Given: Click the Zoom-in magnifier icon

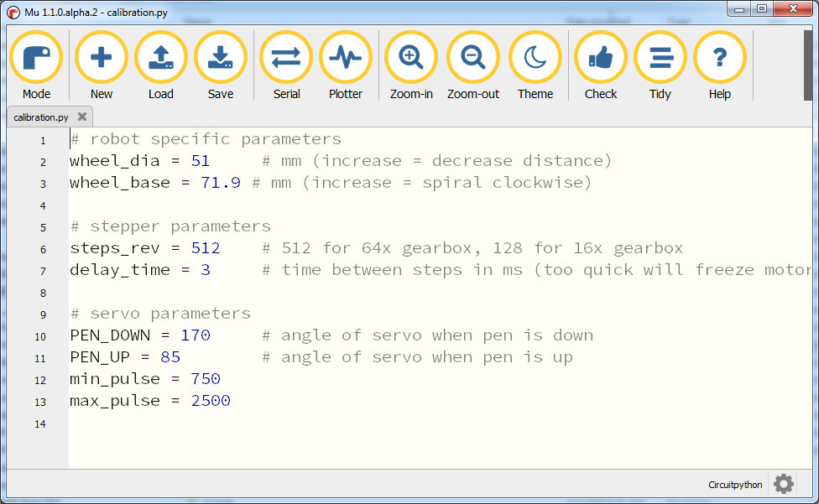Looking at the screenshot, I should (x=411, y=57).
